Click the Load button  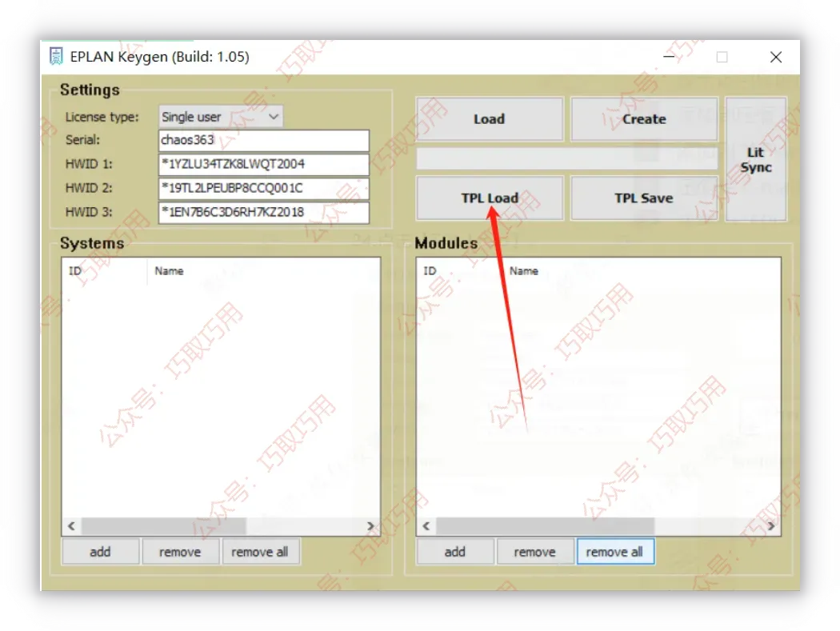(x=490, y=119)
